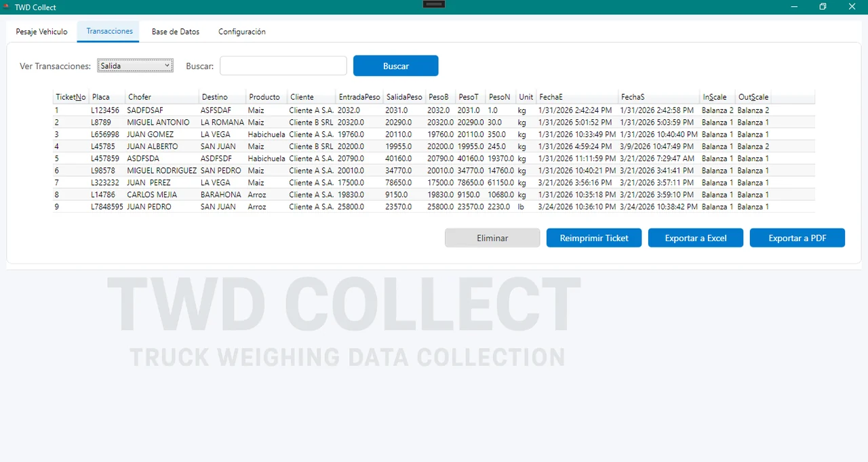
Task: Click the PesoN column header
Action: point(502,97)
